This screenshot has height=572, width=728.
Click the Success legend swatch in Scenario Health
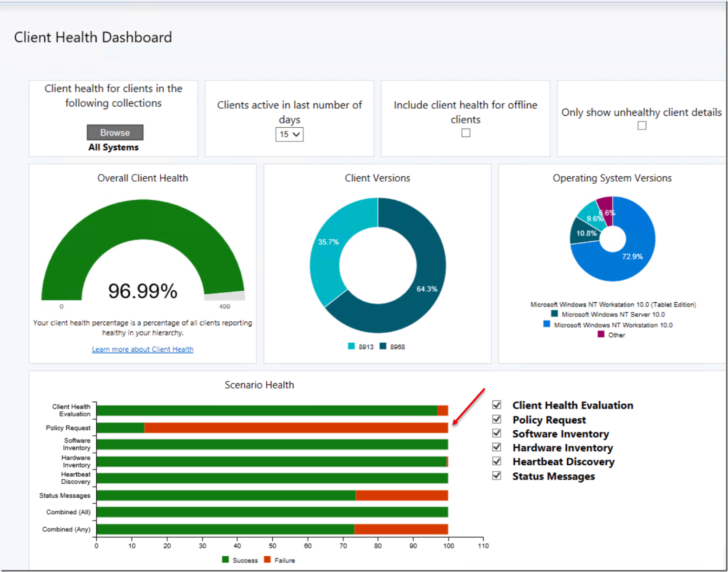pos(226,560)
